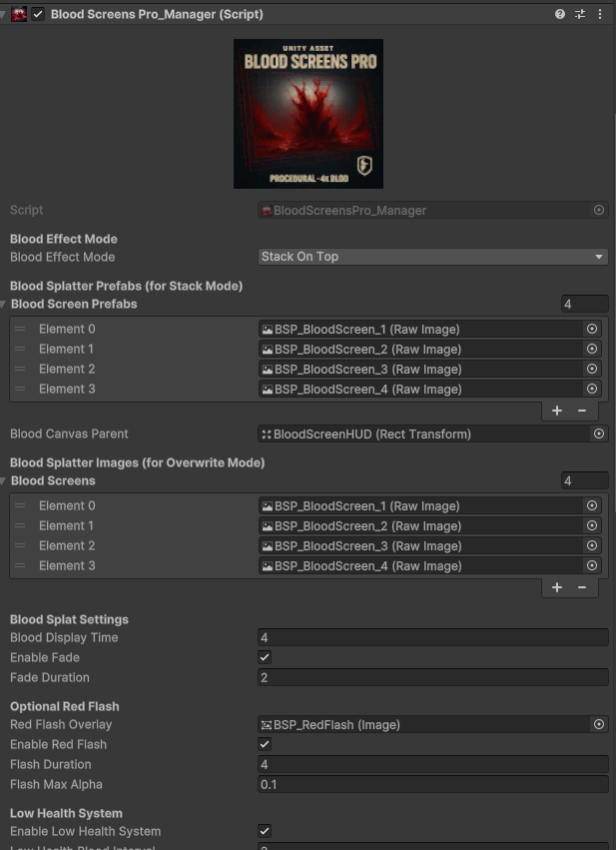
Task: Remove element from Blood Screens list
Action: [582, 587]
